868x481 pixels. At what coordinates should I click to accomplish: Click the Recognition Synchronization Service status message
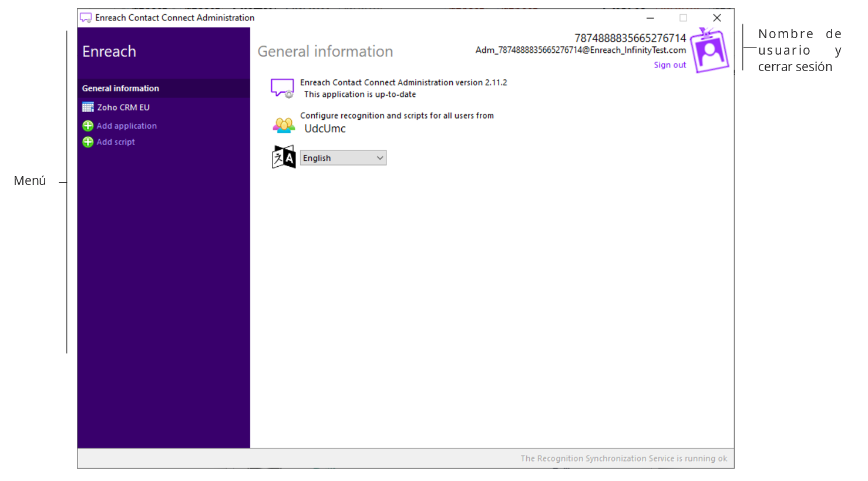[x=623, y=459]
